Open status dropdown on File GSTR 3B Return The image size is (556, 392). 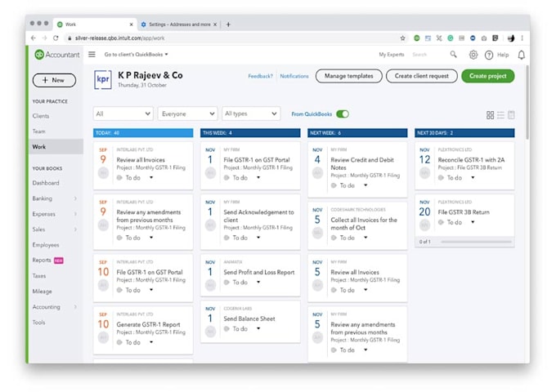pyautogui.click(x=473, y=222)
